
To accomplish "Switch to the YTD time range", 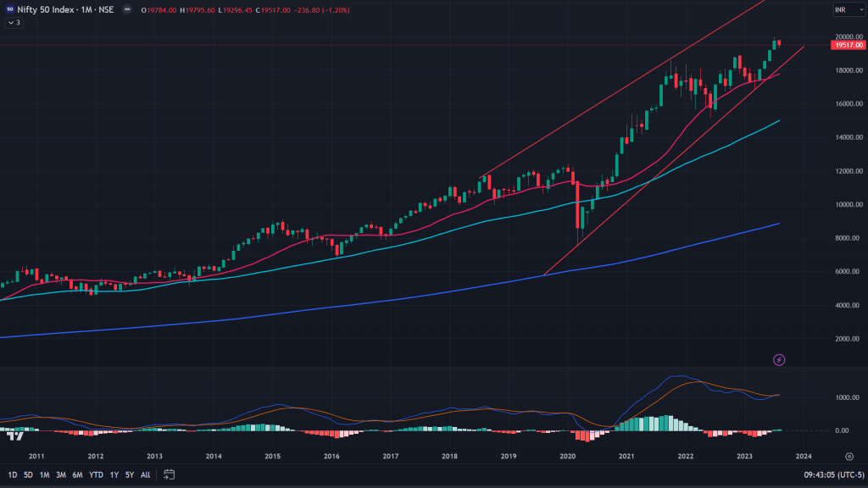I will tap(95, 474).
